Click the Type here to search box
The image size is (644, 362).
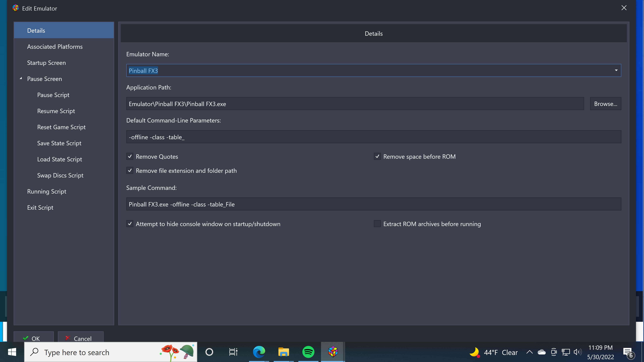111,352
